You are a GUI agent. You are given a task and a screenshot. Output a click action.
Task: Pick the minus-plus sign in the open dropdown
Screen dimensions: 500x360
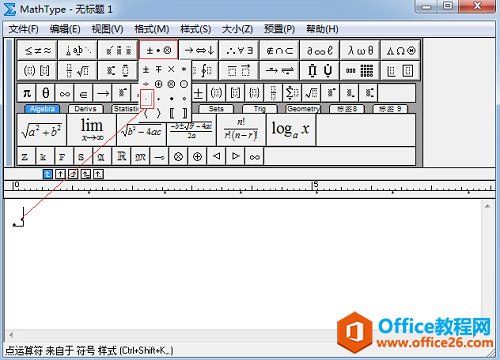[x=159, y=70]
